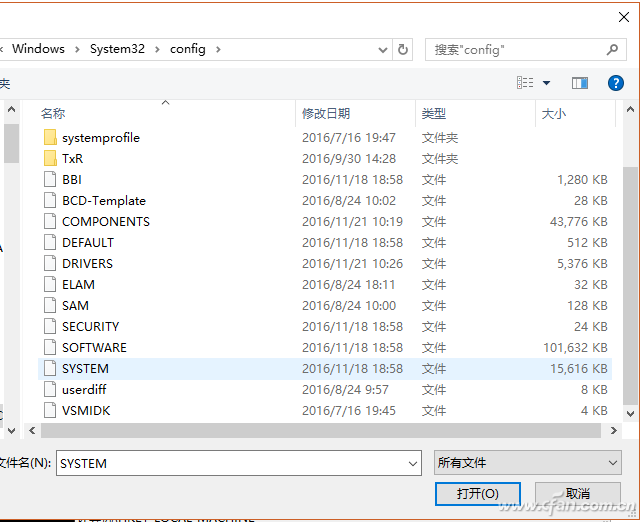This screenshot has width=642, height=522.
Task: Select the VSMIDK file icon
Action: pos(50,411)
